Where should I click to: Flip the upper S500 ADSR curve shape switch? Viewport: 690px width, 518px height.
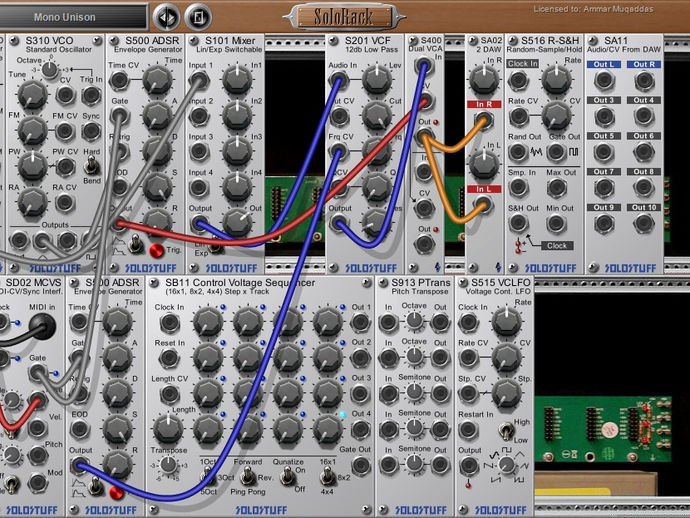136,245
